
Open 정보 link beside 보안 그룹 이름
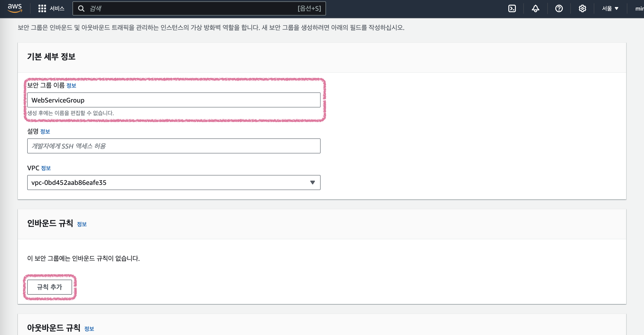coord(71,85)
